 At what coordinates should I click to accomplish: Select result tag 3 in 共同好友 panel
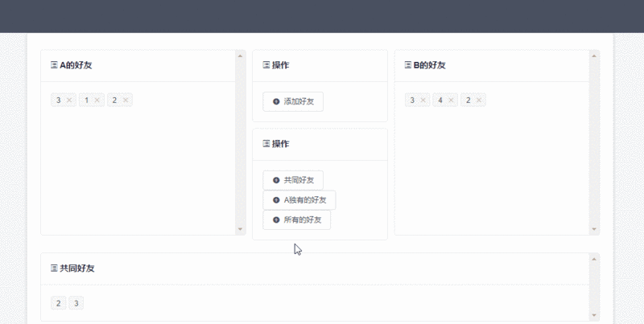76,303
